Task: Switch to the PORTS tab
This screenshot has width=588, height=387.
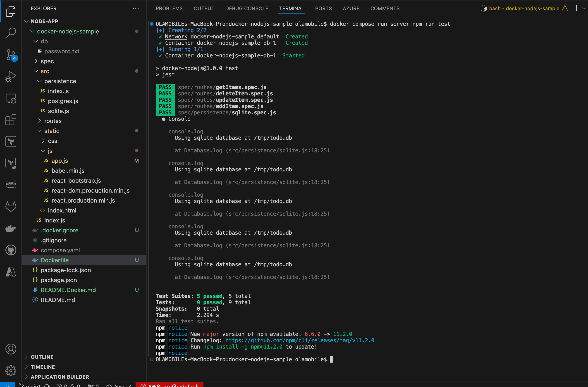Action: (x=323, y=8)
